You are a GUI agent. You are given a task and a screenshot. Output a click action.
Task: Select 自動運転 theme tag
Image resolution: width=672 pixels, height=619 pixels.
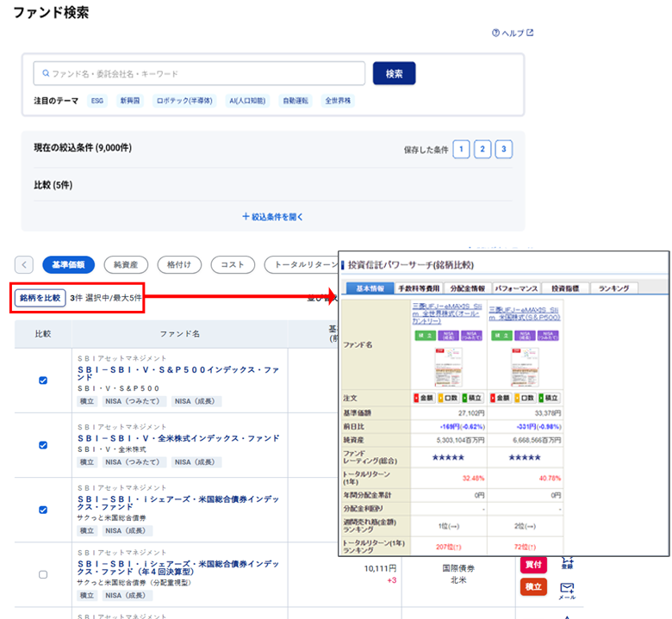(296, 101)
